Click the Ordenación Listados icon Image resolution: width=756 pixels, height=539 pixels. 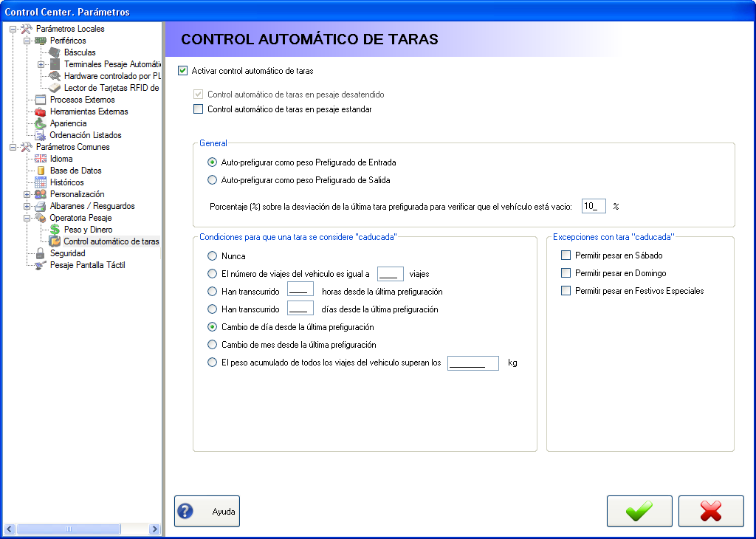click(x=41, y=135)
